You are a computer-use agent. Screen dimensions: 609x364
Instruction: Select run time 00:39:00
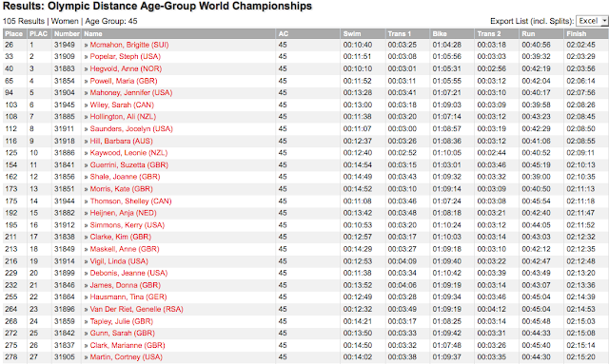coord(536,177)
